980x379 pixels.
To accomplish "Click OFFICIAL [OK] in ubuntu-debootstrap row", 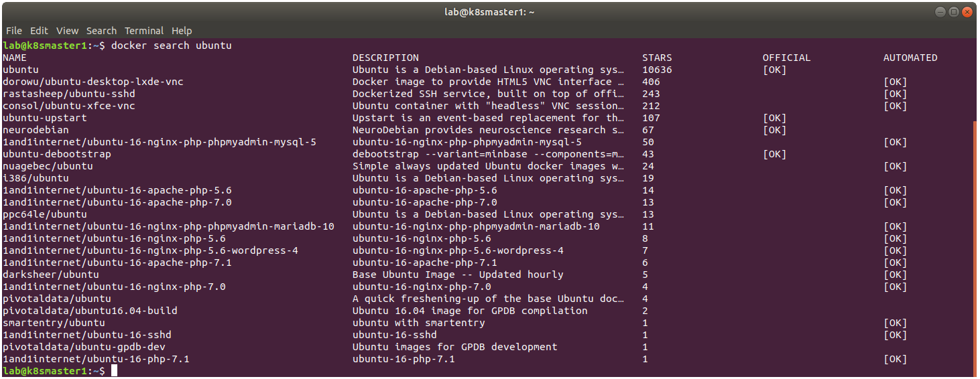I will 774,154.
